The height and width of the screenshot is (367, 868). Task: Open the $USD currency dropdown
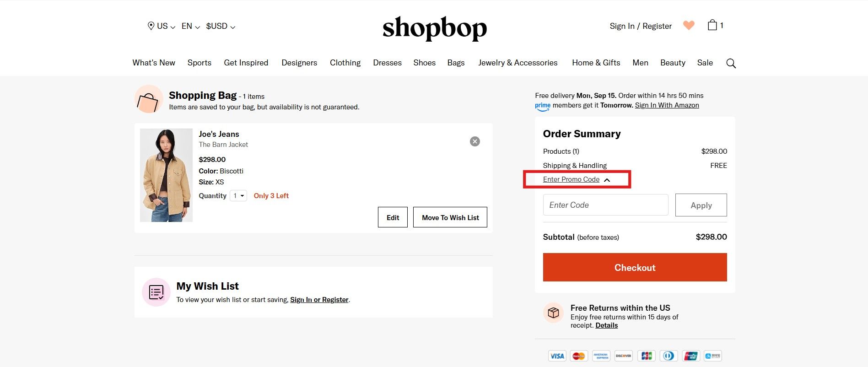[x=221, y=27]
